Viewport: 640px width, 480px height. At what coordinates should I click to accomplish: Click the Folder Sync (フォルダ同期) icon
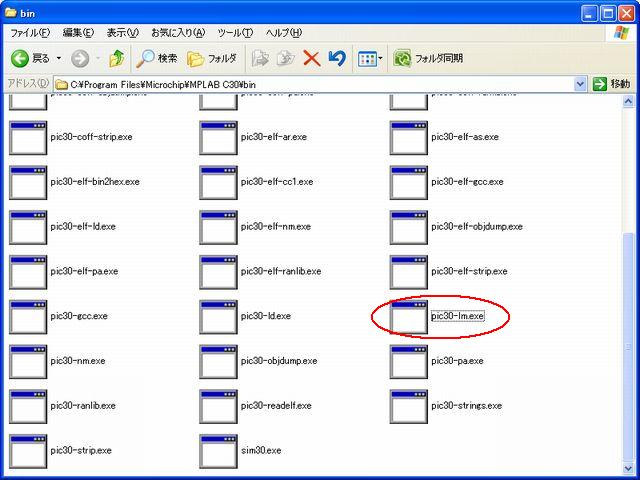402,59
